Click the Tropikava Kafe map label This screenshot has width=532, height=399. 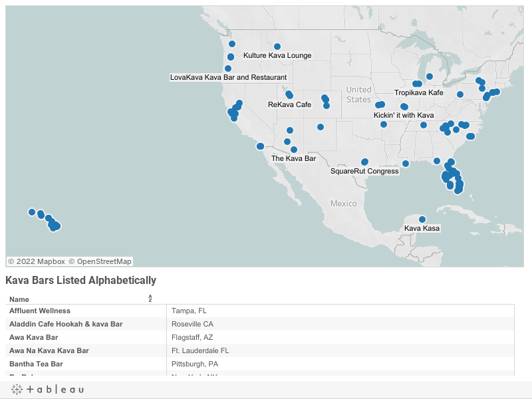(419, 92)
